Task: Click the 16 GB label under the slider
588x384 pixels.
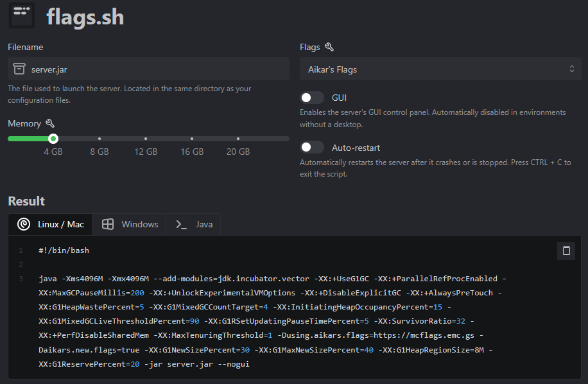Action: pyautogui.click(x=192, y=152)
